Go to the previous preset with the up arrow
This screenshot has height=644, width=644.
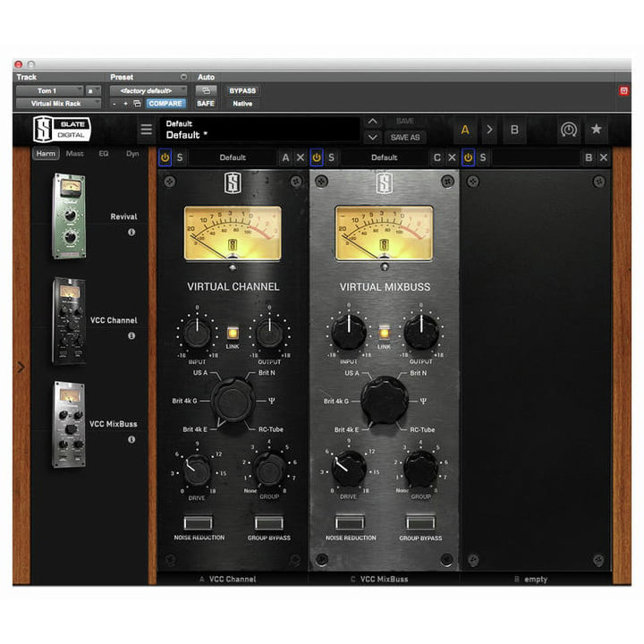(x=372, y=121)
